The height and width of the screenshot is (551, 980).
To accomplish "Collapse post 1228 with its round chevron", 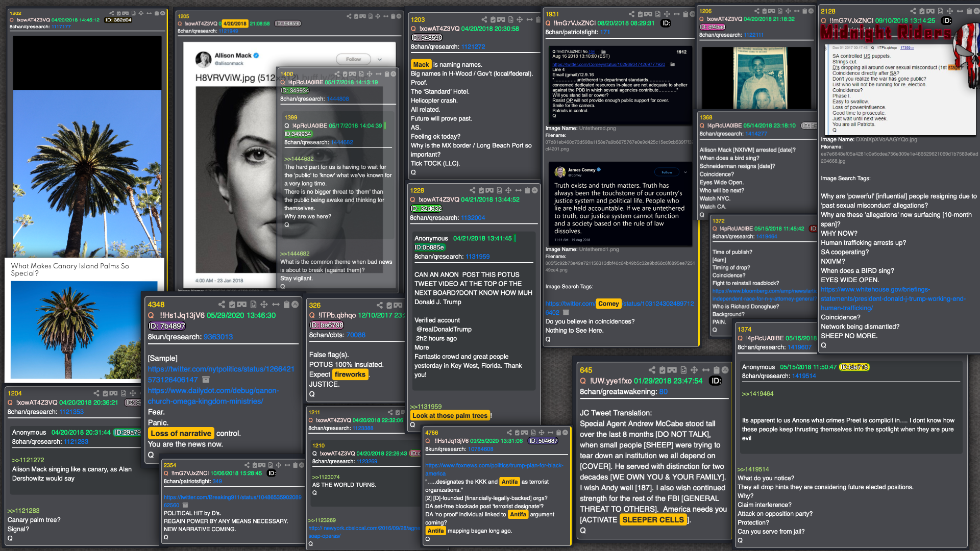I will point(534,190).
